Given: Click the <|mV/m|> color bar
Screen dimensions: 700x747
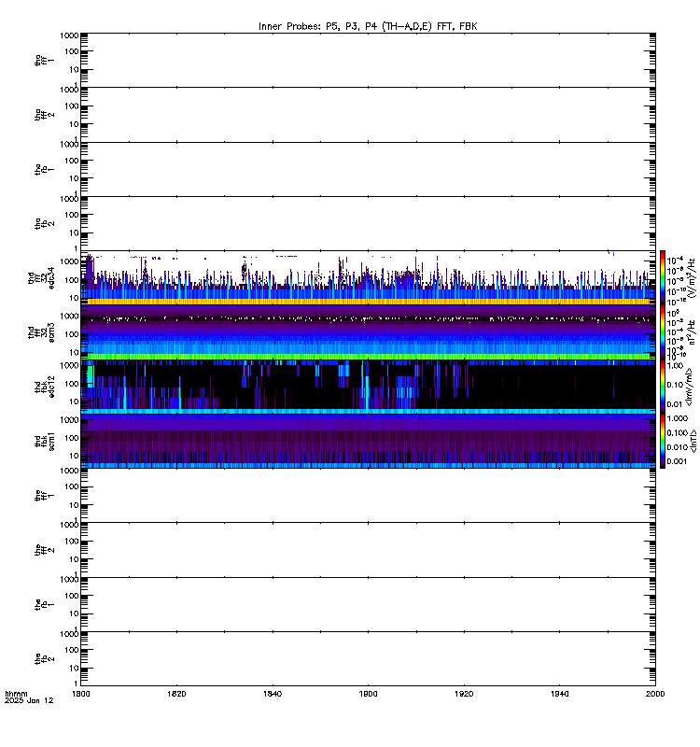Looking at the screenshot, I should [x=663, y=387].
